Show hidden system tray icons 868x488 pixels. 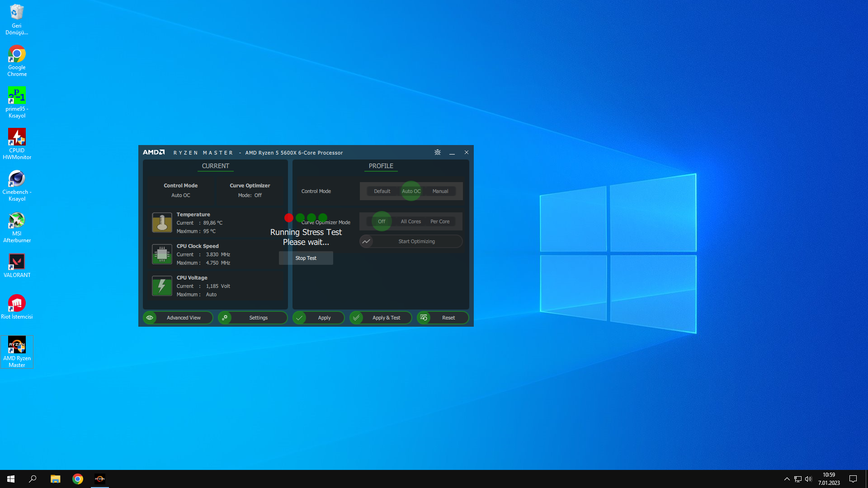click(787, 479)
